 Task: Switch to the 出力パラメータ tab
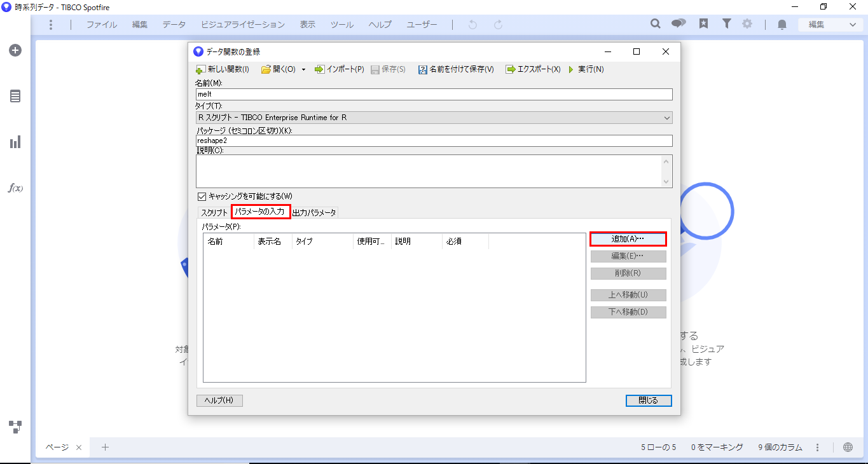point(314,212)
